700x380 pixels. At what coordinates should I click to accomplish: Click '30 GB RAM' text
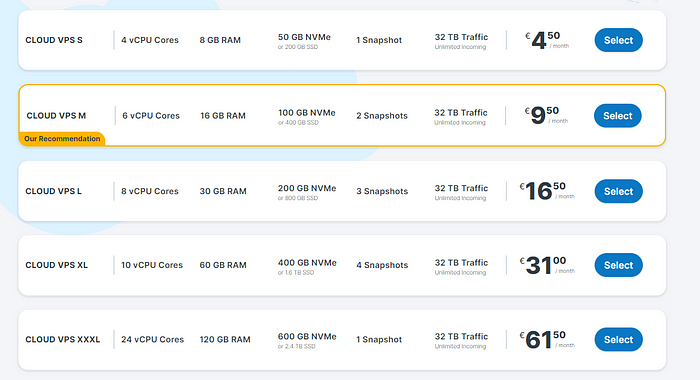[223, 191]
